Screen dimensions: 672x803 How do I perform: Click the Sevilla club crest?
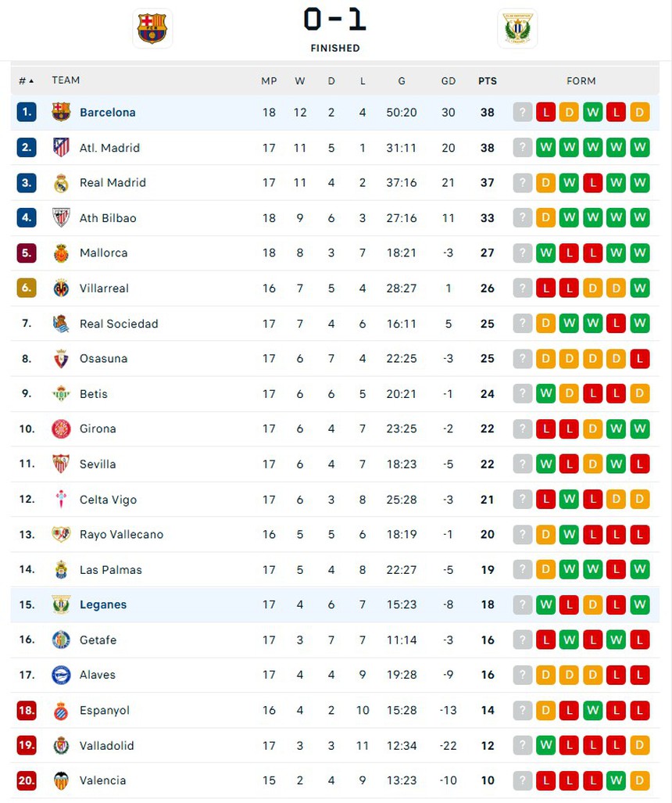click(61, 464)
